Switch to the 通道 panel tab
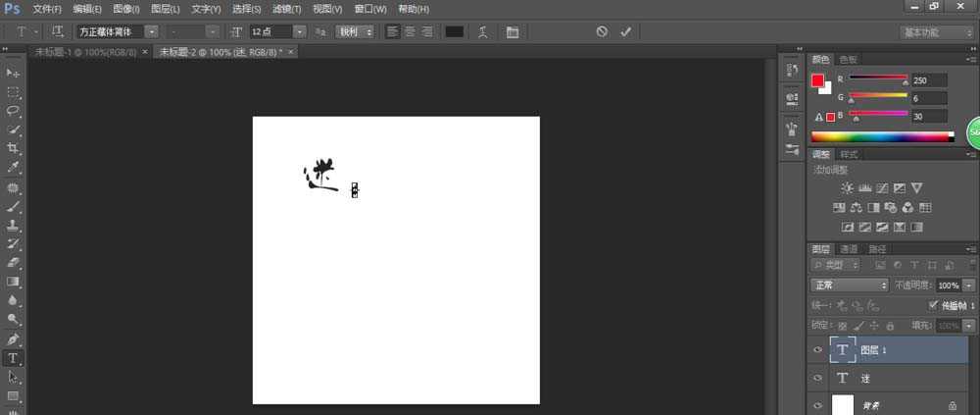 [849, 249]
